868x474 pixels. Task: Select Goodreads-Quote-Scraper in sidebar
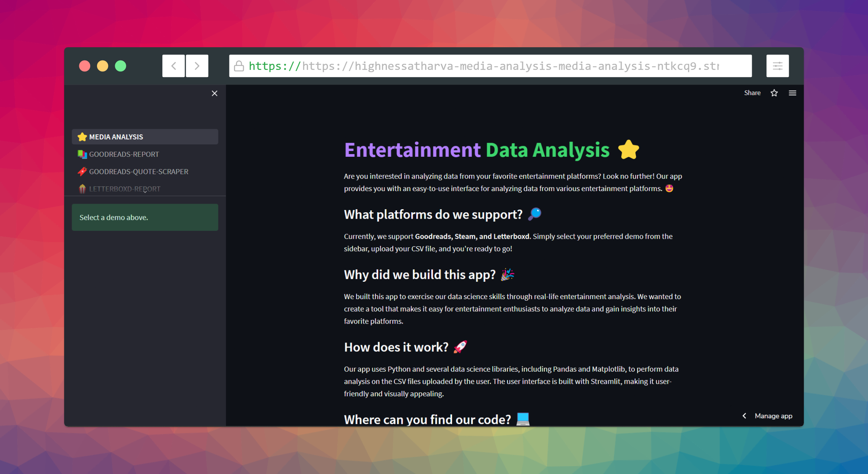[139, 171]
